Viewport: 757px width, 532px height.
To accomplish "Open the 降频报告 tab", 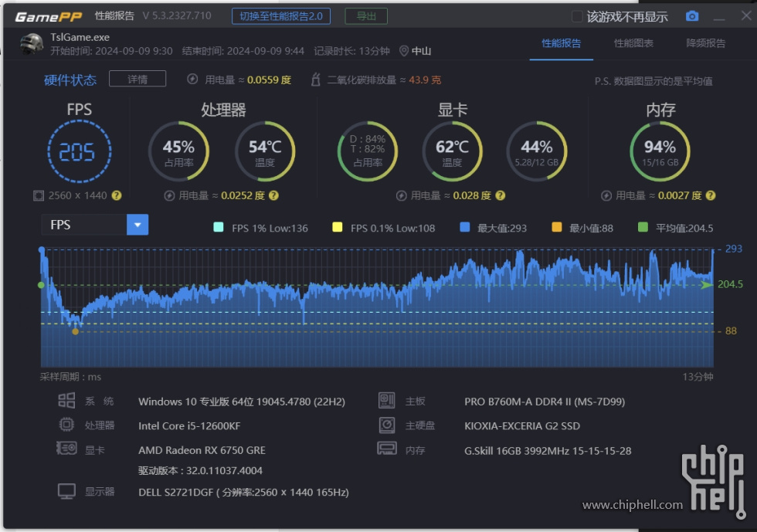I will [x=706, y=43].
